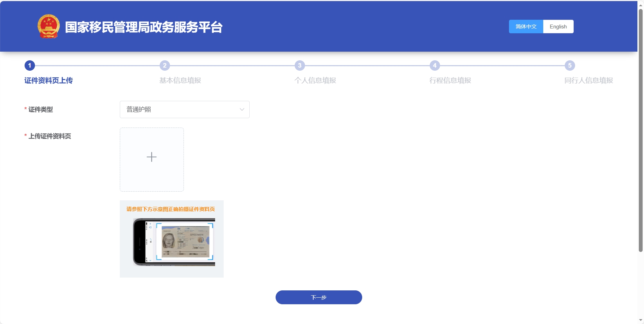
Task: Switch language to 简体中文
Action: (526, 27)
